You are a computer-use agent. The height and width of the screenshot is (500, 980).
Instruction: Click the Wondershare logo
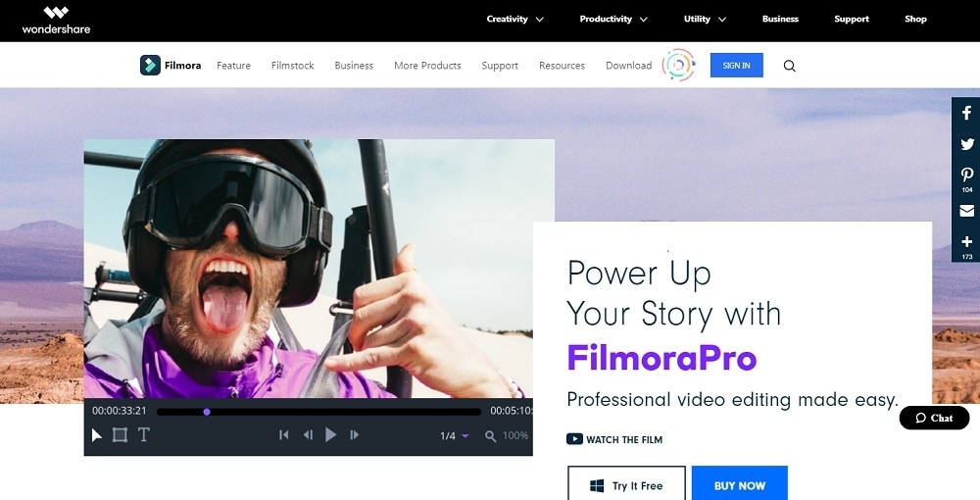(56, 20)
